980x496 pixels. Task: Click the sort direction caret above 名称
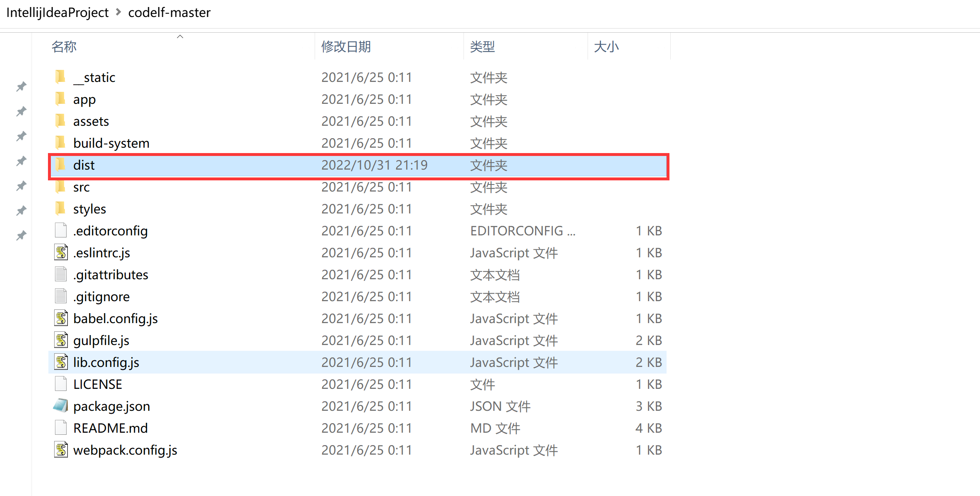click(180, 36)
